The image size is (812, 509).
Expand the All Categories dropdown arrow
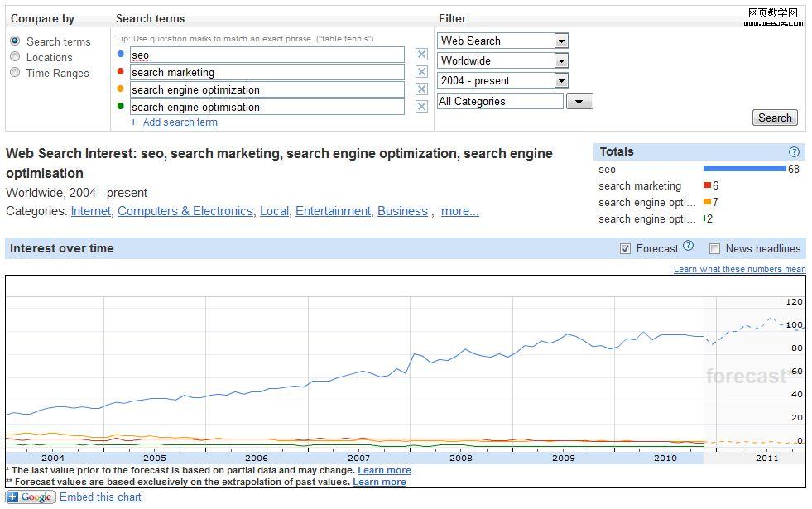coord(579,102)
